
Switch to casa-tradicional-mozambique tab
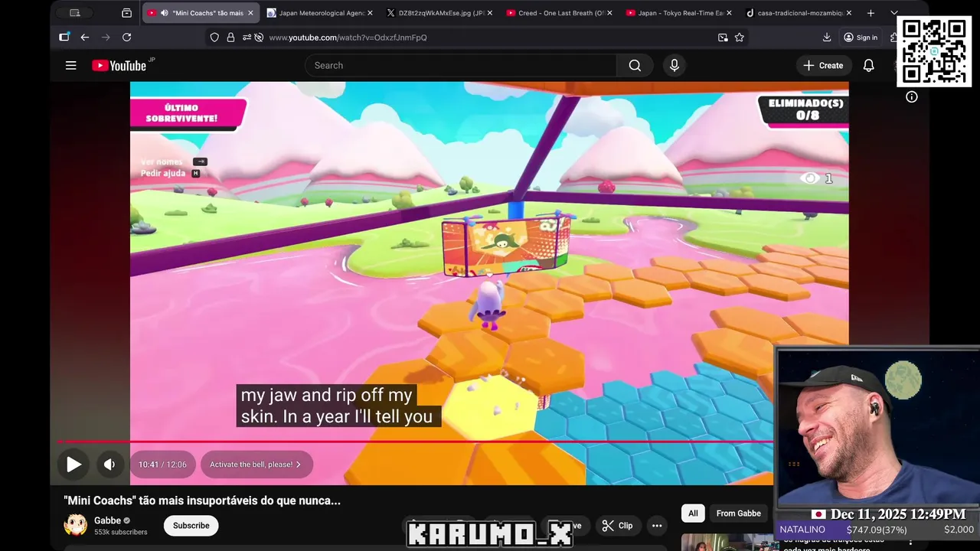point(800,13)
